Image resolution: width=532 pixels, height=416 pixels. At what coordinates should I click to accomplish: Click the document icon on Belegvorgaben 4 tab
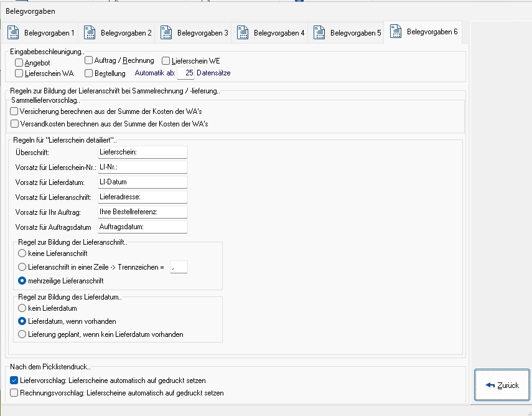click(x=243, y=32)
